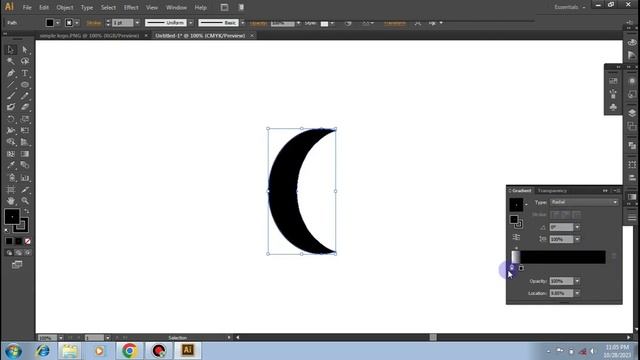
Task: Pick the Magic Wand tool
Action: [x=11, y=61]
